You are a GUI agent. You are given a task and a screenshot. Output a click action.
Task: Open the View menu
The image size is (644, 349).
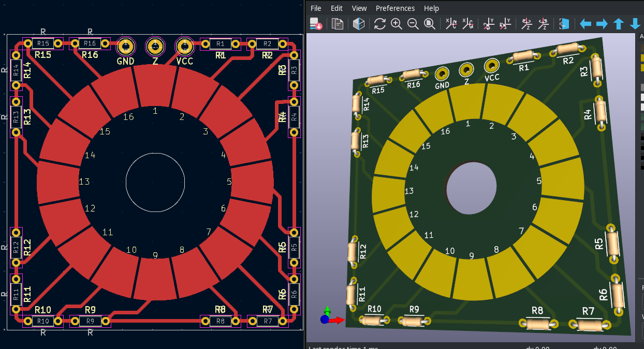tap(359, 8)
